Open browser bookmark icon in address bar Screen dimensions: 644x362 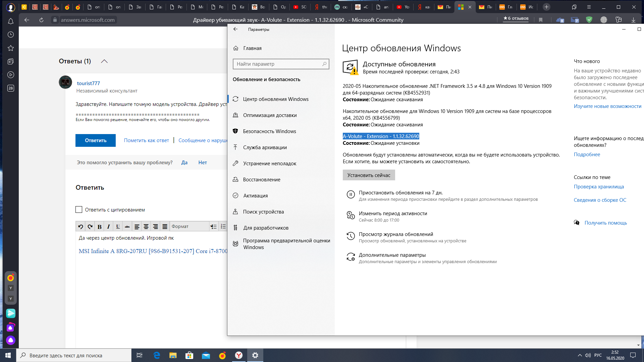pyautogui.click(x=540, y=20)
